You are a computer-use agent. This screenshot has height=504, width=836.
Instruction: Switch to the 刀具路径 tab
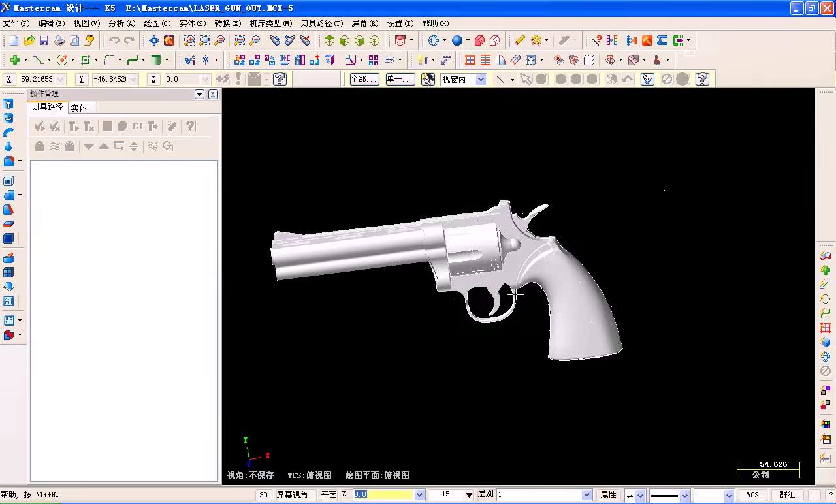[48, 107]
